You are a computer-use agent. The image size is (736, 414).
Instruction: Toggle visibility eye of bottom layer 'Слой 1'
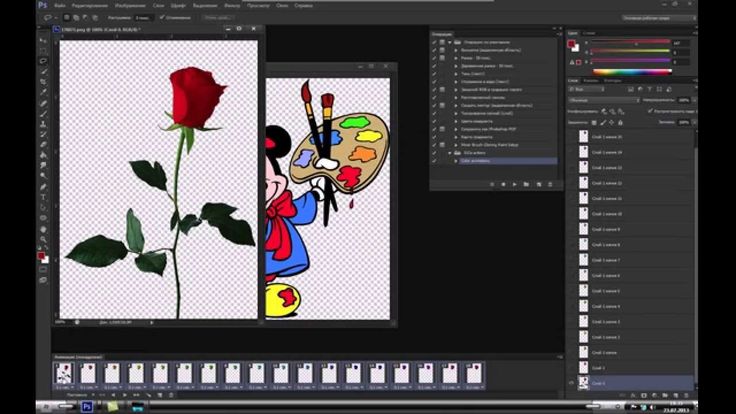(x=572, y=383)
